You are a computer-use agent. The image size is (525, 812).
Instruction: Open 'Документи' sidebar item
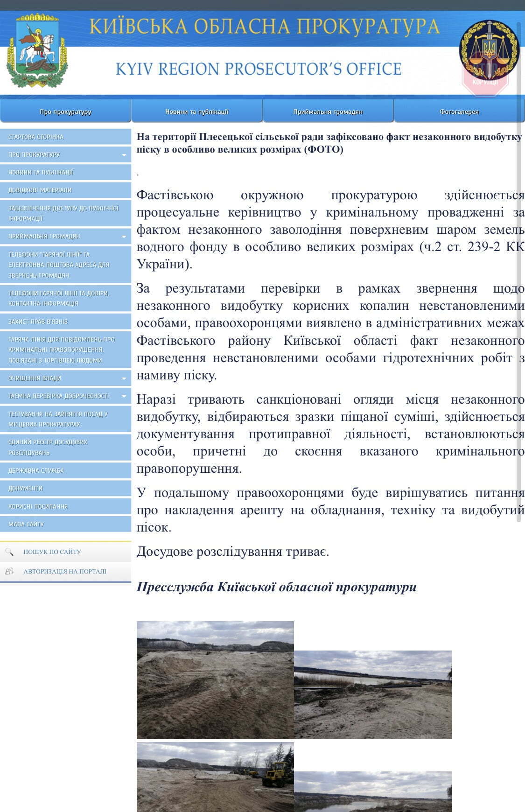coord(65,488)
